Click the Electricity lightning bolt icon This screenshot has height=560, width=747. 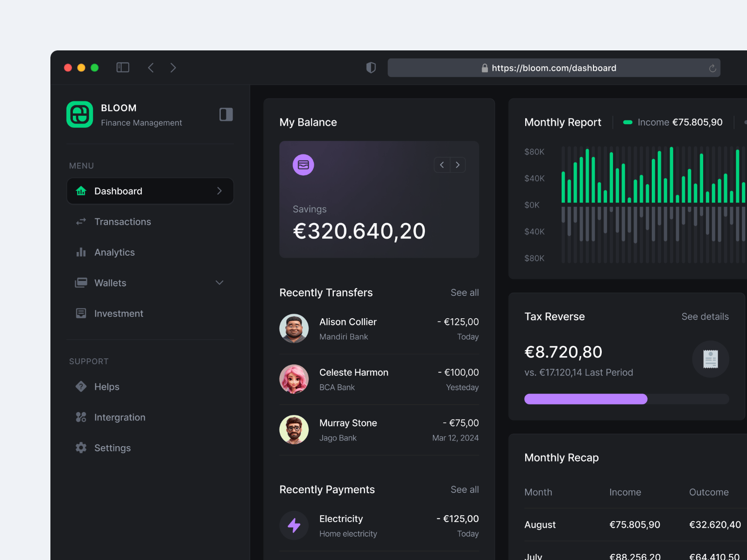point(294,525)
